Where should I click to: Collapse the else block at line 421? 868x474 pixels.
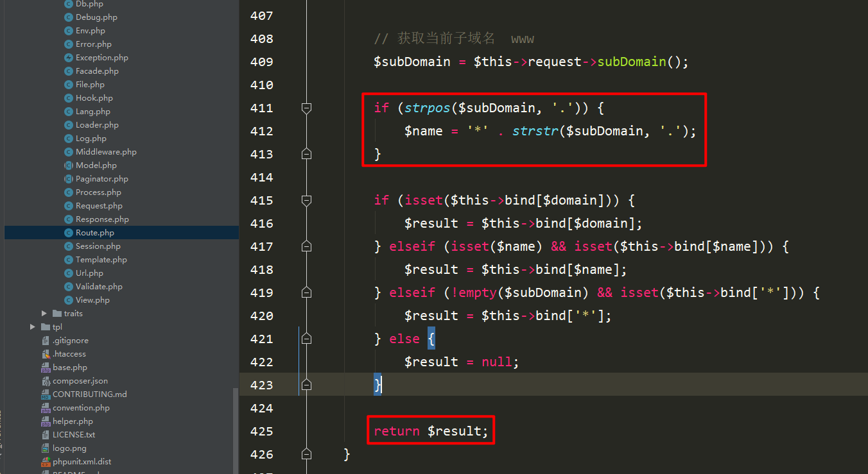pos(306,339)
